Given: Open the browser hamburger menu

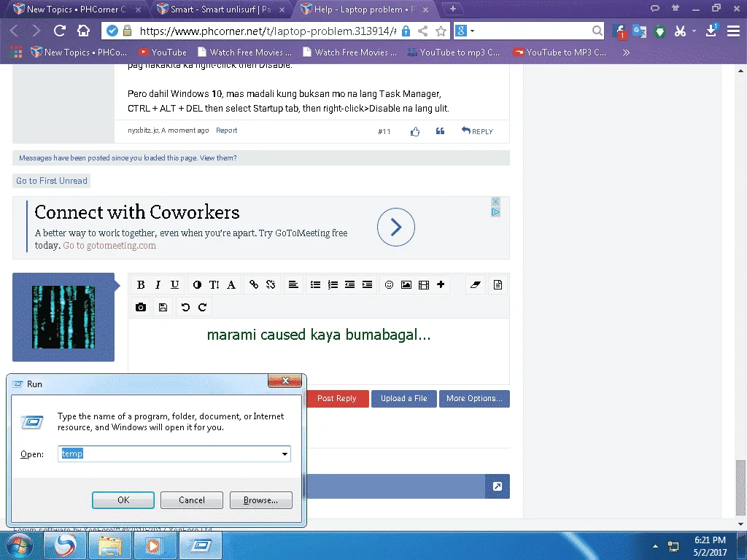Looking at the screenshot, I should [x=733, y=31].
